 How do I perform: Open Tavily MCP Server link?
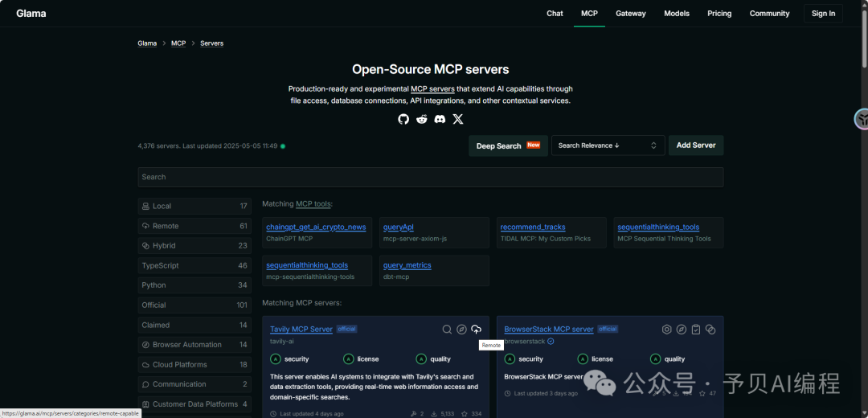coord(301,329)
